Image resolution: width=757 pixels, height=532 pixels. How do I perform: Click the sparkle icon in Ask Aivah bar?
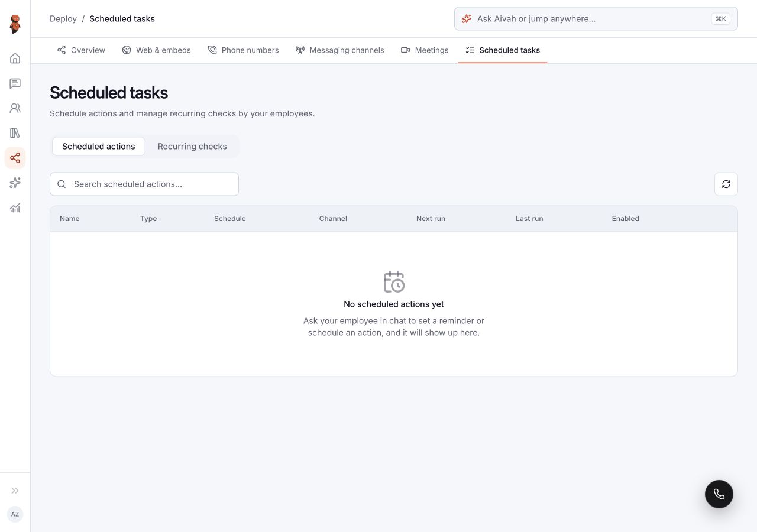pyautogui.click(x=467, y=19)
